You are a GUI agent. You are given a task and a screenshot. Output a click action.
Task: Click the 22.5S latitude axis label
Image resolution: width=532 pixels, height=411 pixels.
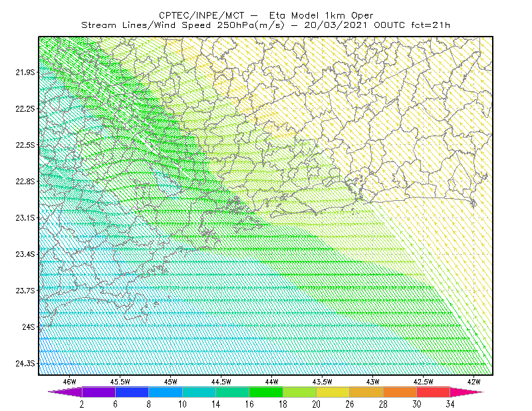25,145
